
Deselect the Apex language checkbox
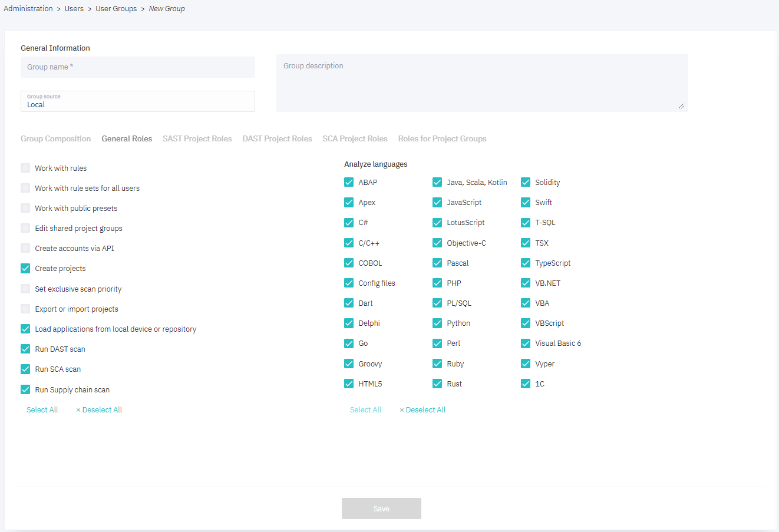click(x=349, y=202)
